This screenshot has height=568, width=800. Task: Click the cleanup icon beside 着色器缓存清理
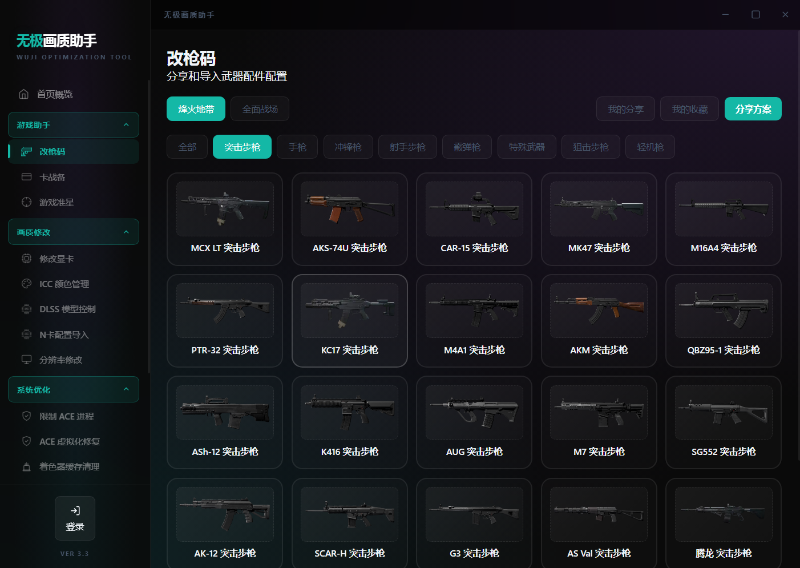(x=27, y=466)
